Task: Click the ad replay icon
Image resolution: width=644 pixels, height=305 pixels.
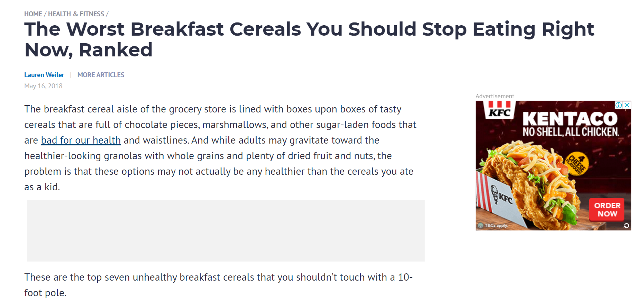Action: pos(626,226)
